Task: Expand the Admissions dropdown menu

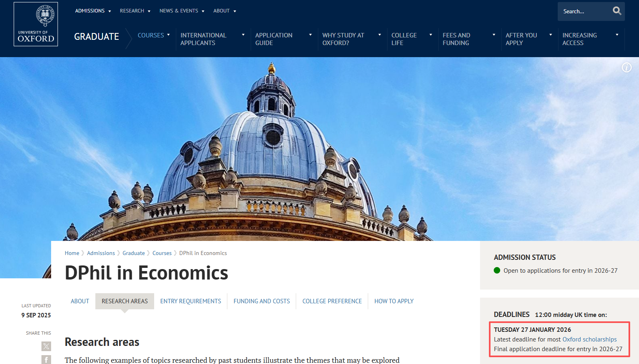Action: click(93, 11)
